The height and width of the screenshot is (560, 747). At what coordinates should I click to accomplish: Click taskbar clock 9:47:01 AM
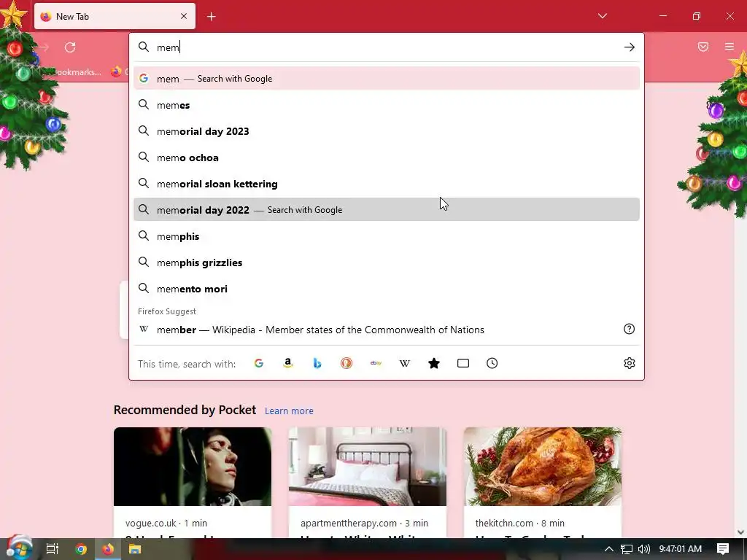pyautogui.click(x=681, y=549)
